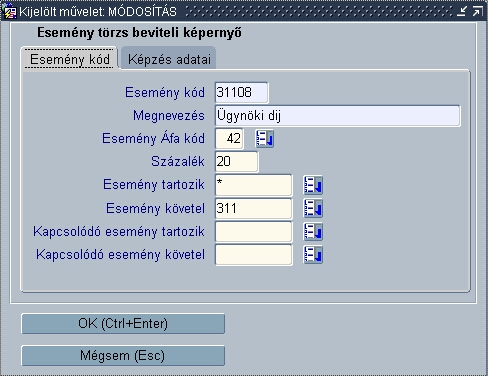
Task: Click the window icon in title bar
Action: coord(9,11)
